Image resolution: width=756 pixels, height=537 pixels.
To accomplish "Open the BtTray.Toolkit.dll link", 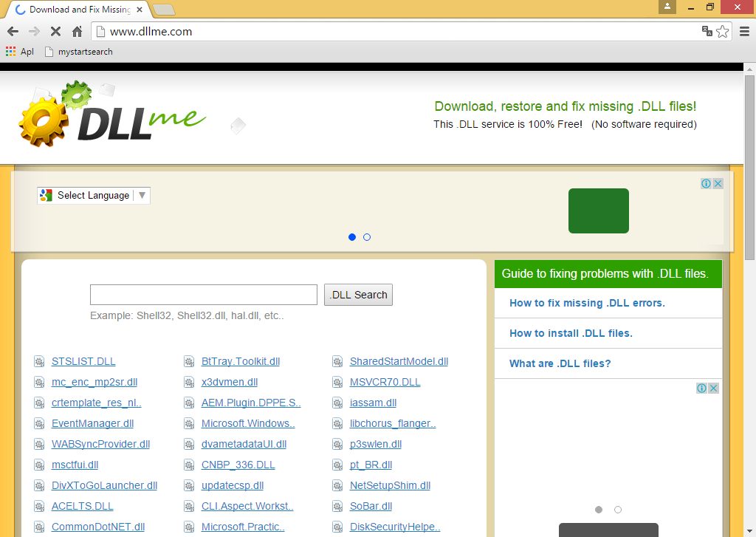I will pyautogui.click(x=241, y=361).
